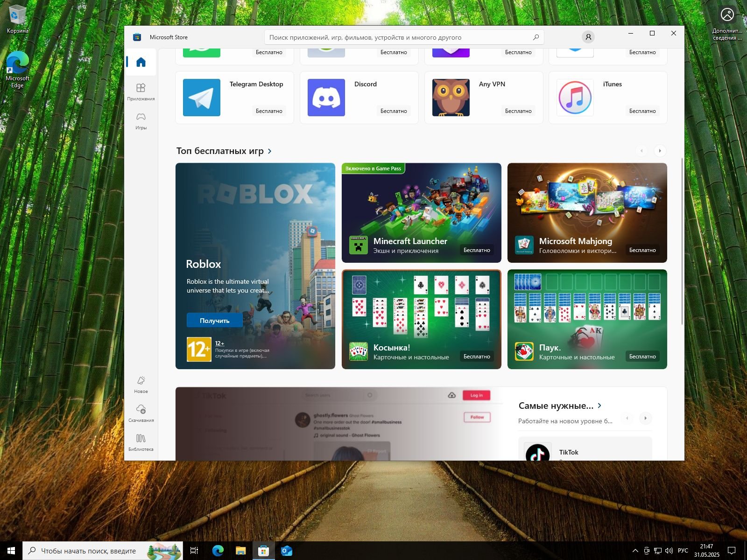Click Бесплатно on Minecraft Launcher
Viewport: 747px width, 560px height.
tap(477, 250)
